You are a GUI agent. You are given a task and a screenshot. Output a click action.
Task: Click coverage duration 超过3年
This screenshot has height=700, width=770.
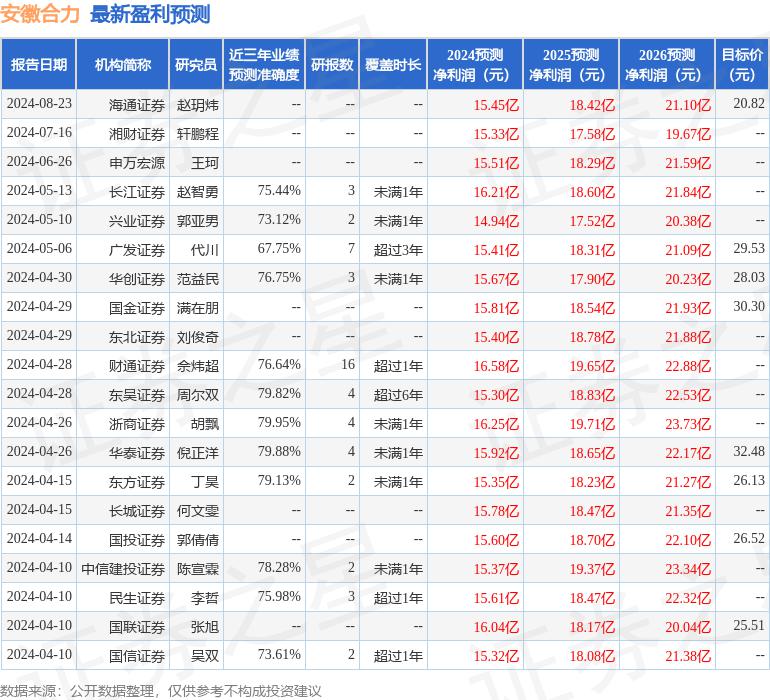click(398, 250)
